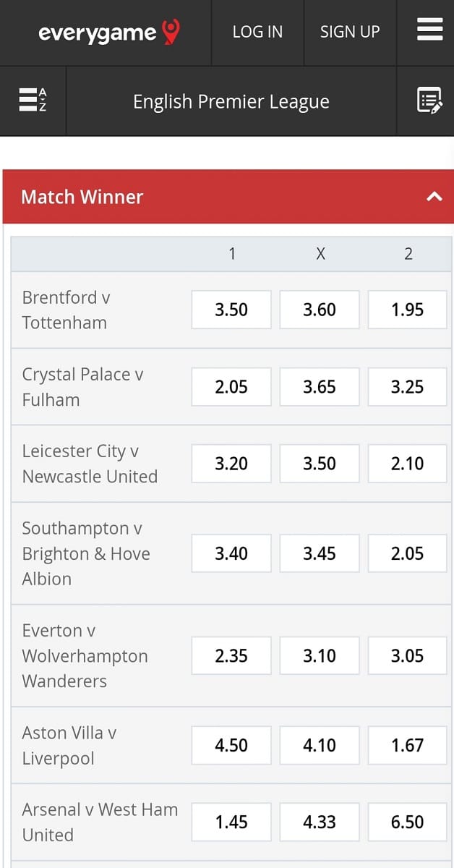Click the everygame logo
This screenshot has width=454, height=868.
tap(108, 33)
